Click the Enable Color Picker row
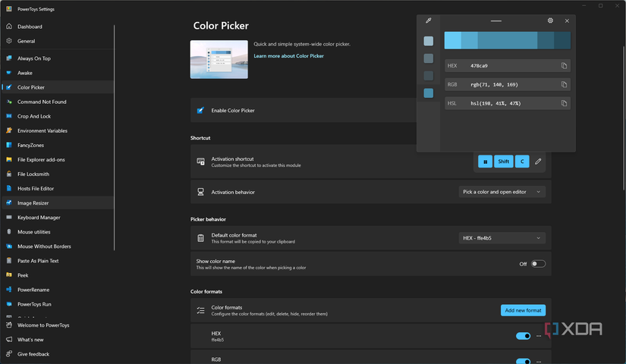The width and height of the screenshot is (626, 364). tap(304, 110)
